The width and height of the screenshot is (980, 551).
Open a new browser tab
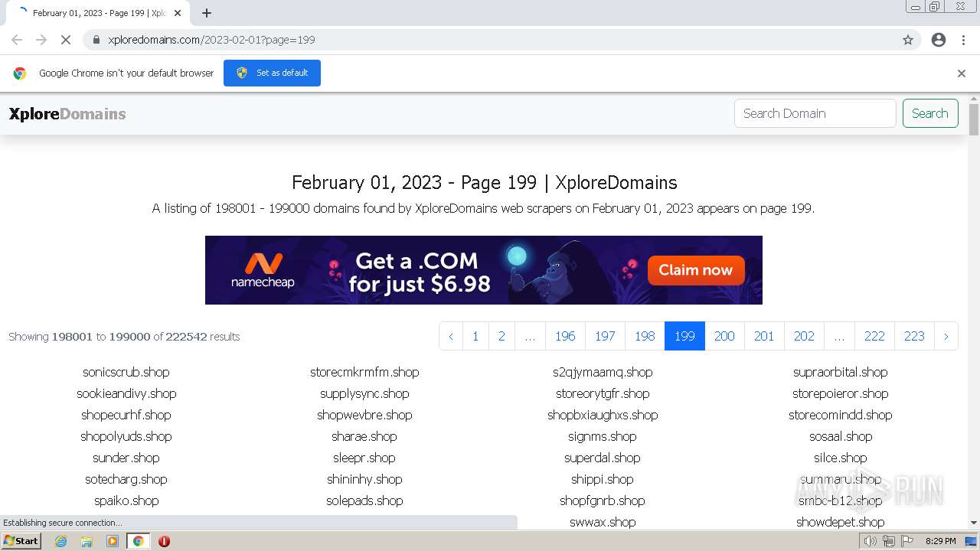[x=207, y=13]
